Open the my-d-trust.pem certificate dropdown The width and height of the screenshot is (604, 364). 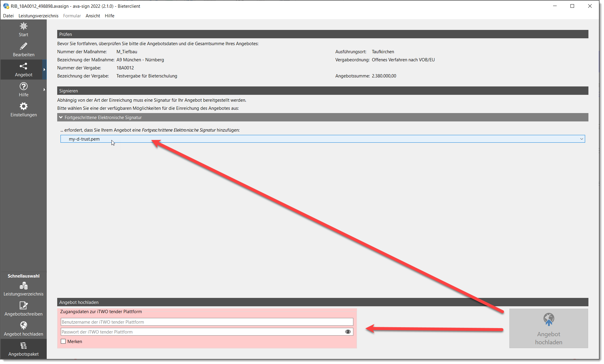click(x=323, y=139)
